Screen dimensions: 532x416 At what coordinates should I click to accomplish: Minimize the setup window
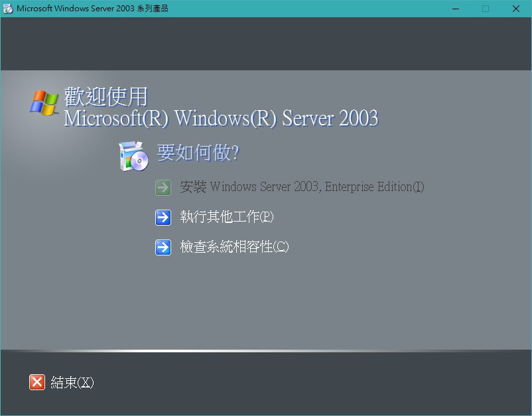[x=456, y=9]
